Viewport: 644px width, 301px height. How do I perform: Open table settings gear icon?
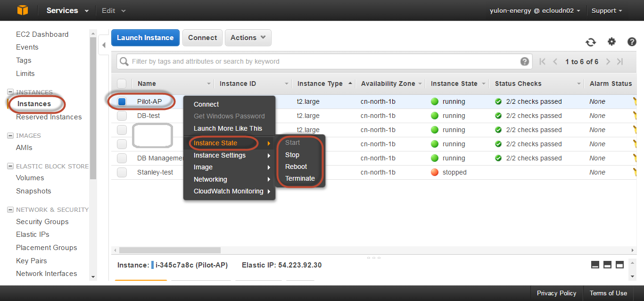(x=611, y=42)
